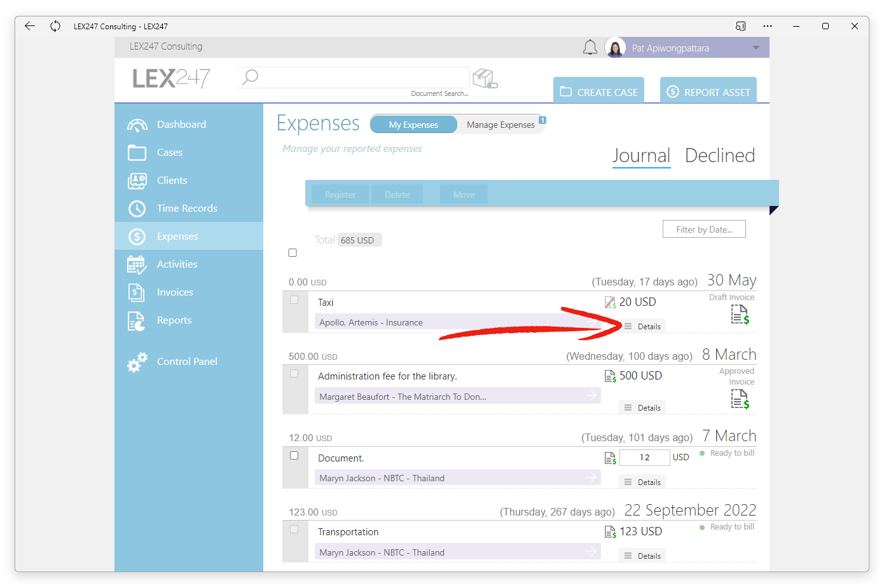Click the receipt icon beside 20 USD
Image resolution: width=884 pixels, height=588 pixels.
click(x=610, y=302)
